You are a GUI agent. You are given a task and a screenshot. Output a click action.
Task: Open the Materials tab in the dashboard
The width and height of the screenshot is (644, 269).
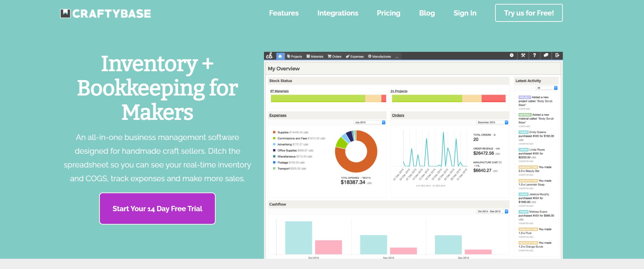point(315,56)
